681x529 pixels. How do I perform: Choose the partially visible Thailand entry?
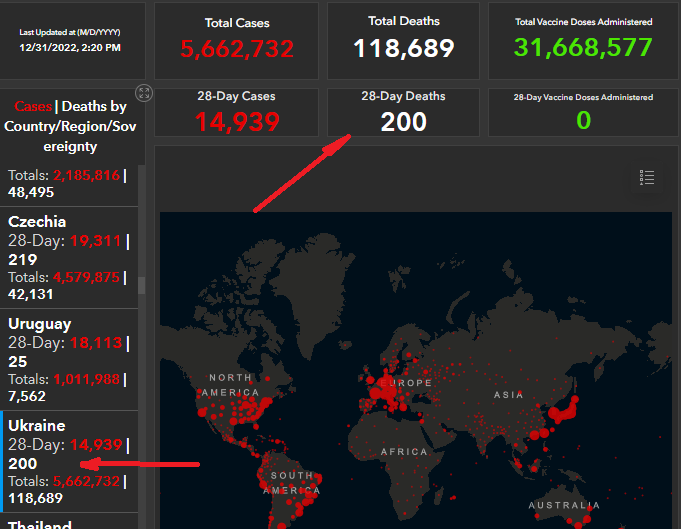tap(40, 523)
